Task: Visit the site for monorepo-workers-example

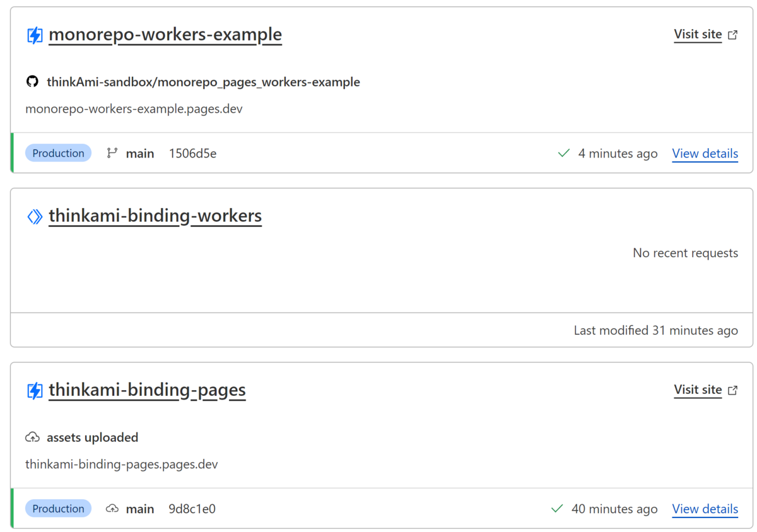Action: (x=698, y=34)
